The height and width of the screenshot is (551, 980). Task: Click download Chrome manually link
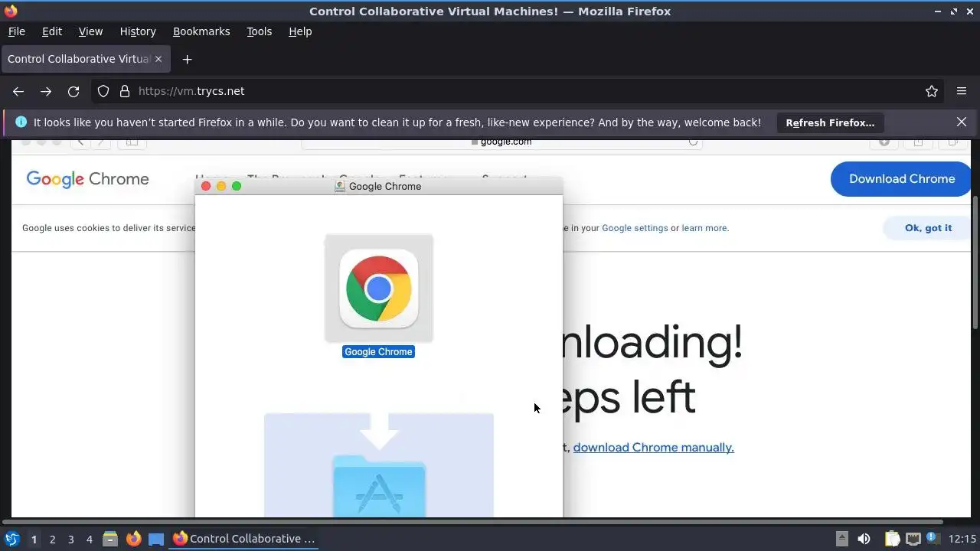653,448
